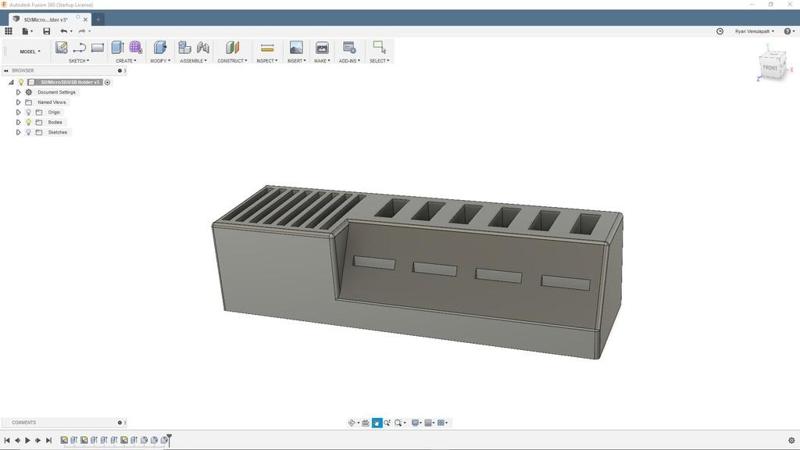This screenshot has height=450, width=800.
Task: Expand the Sketches folder
Action: click(x=18, y=132)
